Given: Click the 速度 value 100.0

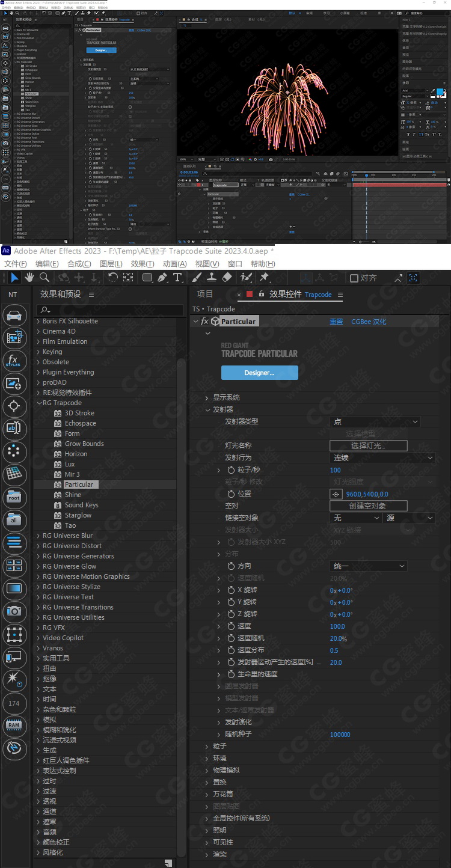Looking at the screenshot, I should pos(337,626).
